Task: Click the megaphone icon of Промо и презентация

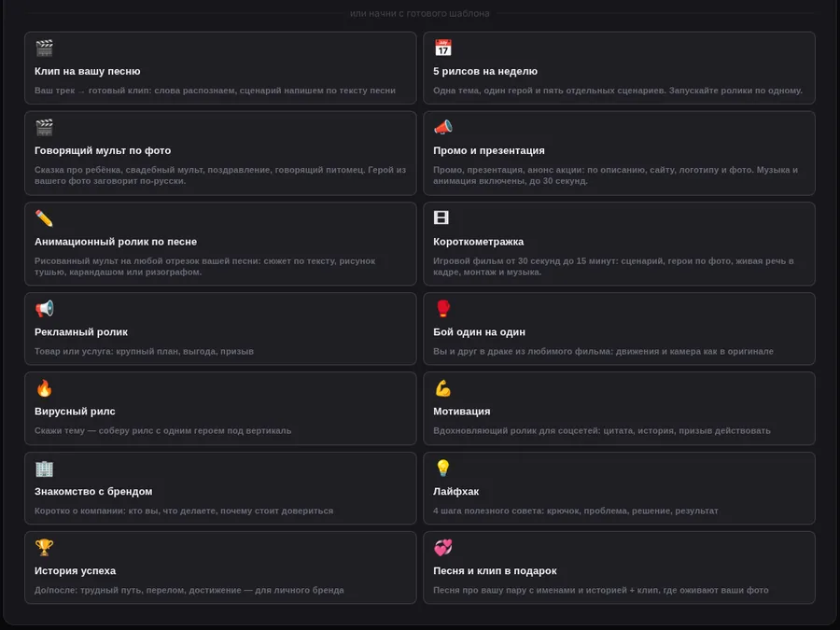Action: [x=442, y=127]
